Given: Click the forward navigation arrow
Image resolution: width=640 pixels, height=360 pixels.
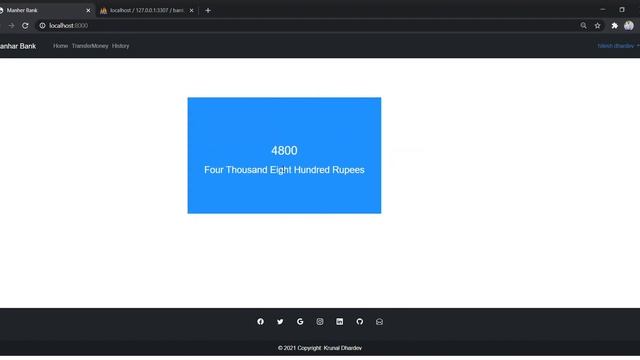Looking at the screenshot, I should pos(11,25).
